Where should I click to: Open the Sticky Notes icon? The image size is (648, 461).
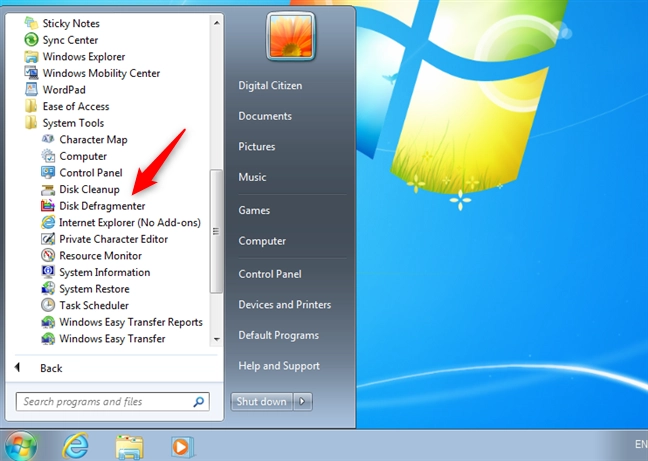point(31,23)
